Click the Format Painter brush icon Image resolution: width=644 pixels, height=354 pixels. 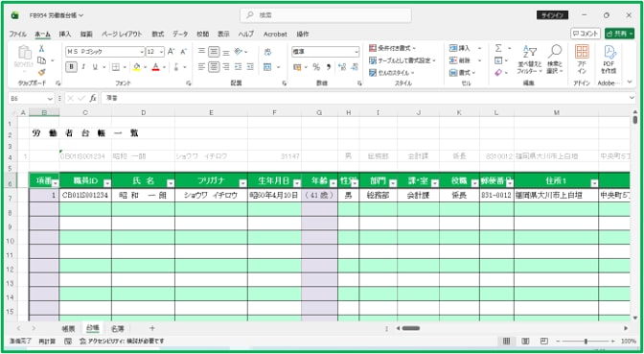[x=41, y=72]
